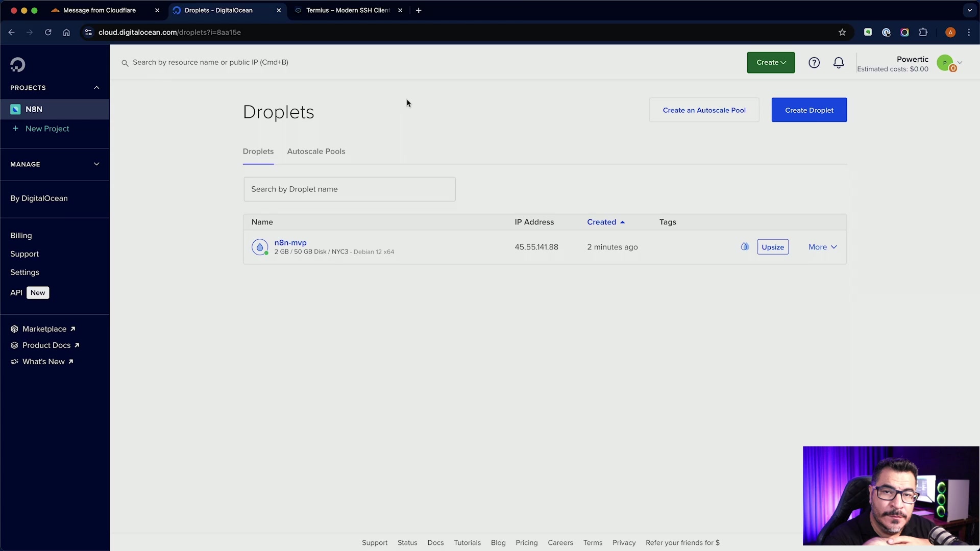Screen dimensions: 980x551
Task: Click the N8N project icon in sidebar
Action: pyautogui.click(x=15, y=109)
